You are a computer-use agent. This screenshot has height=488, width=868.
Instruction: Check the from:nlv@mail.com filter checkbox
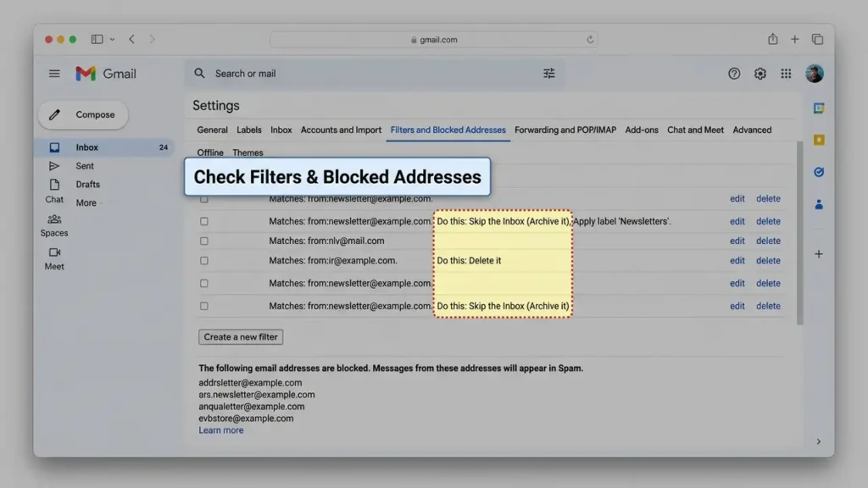click(204, 241)
